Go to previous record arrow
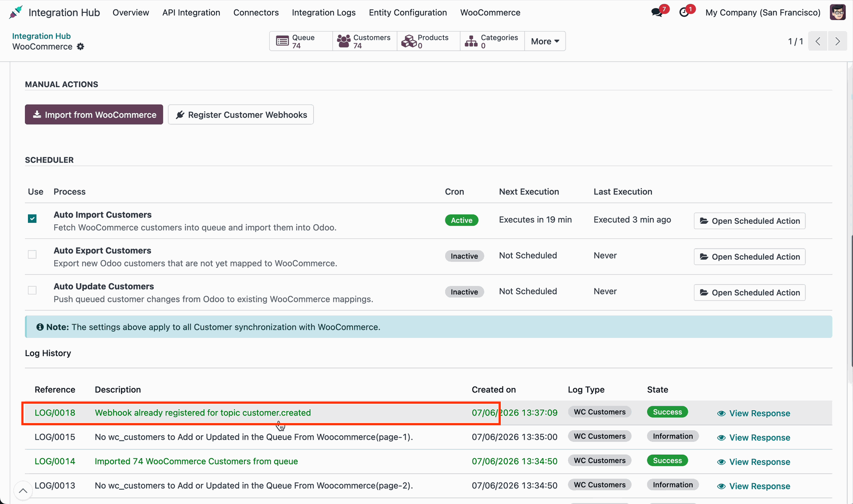Image resolution: width=853 pixels, height=504 pixels. [818, 41]
